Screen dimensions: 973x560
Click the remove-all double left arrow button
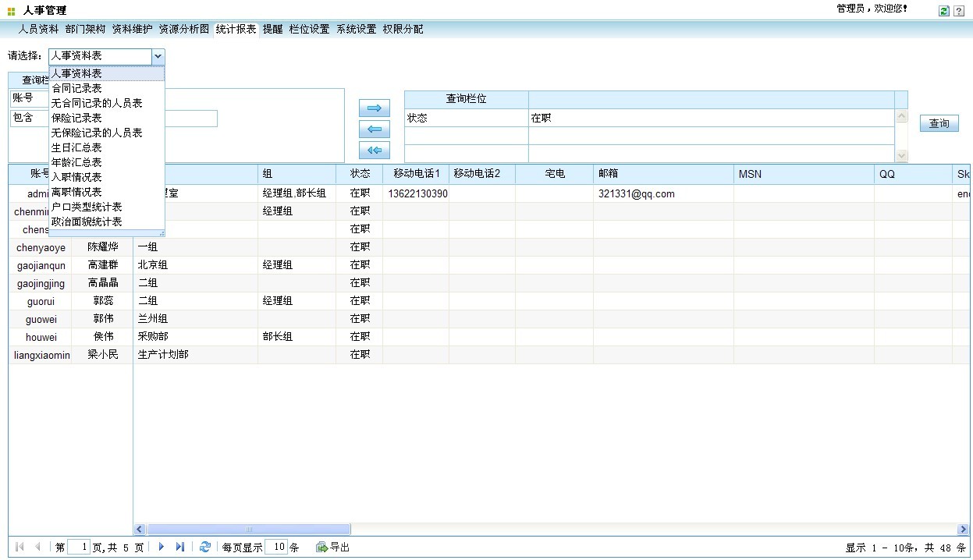click(374, 151)
